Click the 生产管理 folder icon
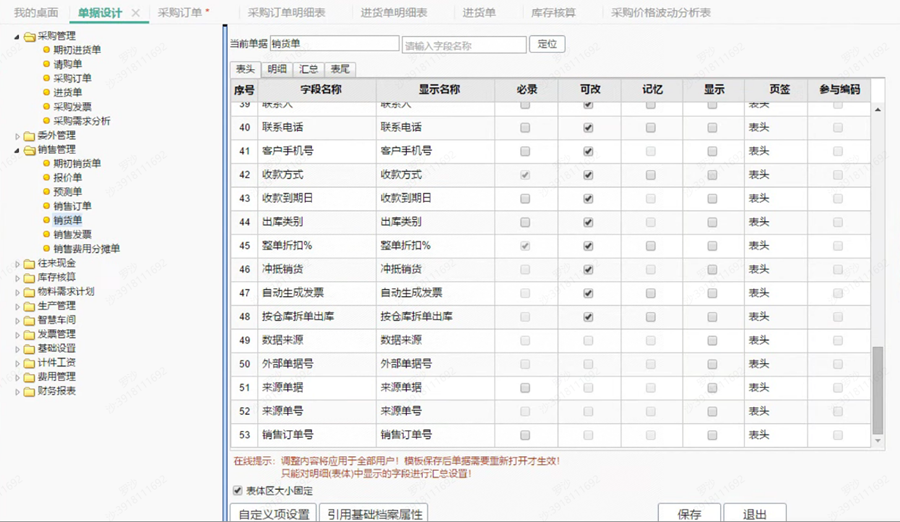900x522 pixels. [29, 306]
